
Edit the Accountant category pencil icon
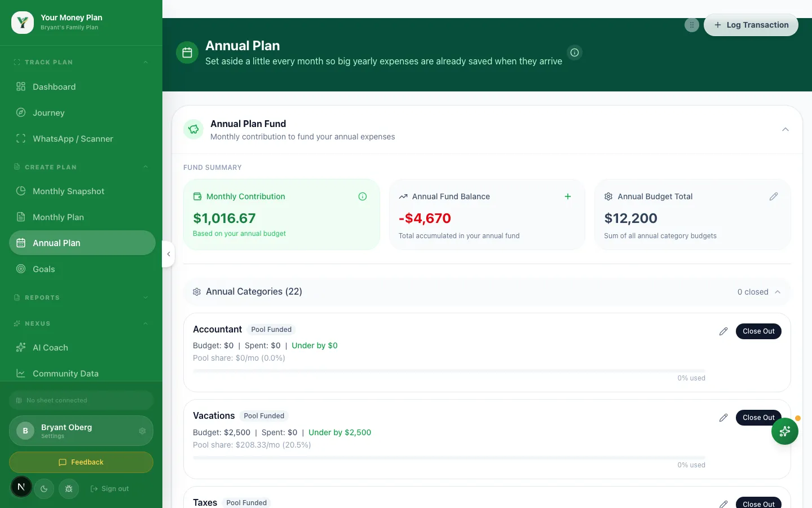[723, 331]
